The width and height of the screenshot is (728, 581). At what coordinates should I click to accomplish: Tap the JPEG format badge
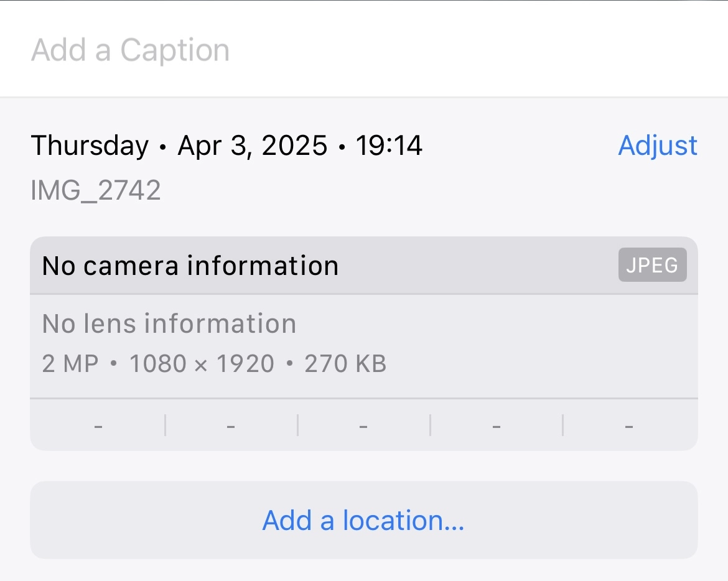(x=652, y=265)
